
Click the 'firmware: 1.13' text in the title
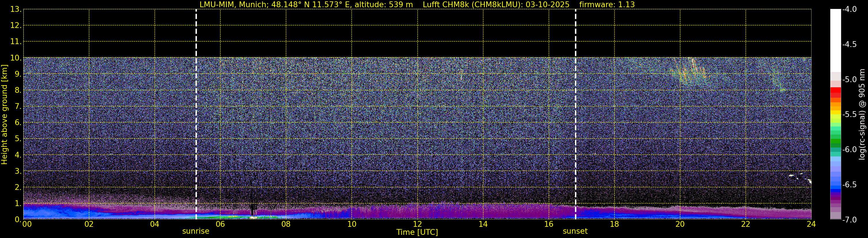click(607, 5)
